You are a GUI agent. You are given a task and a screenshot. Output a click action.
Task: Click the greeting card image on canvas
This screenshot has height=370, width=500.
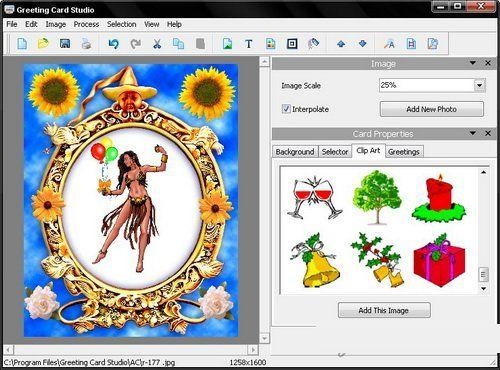click(x=131, y=200)
